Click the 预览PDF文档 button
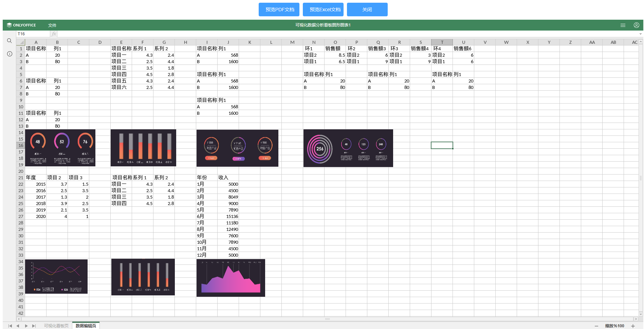Screen dimensions: 644x329 279,10
